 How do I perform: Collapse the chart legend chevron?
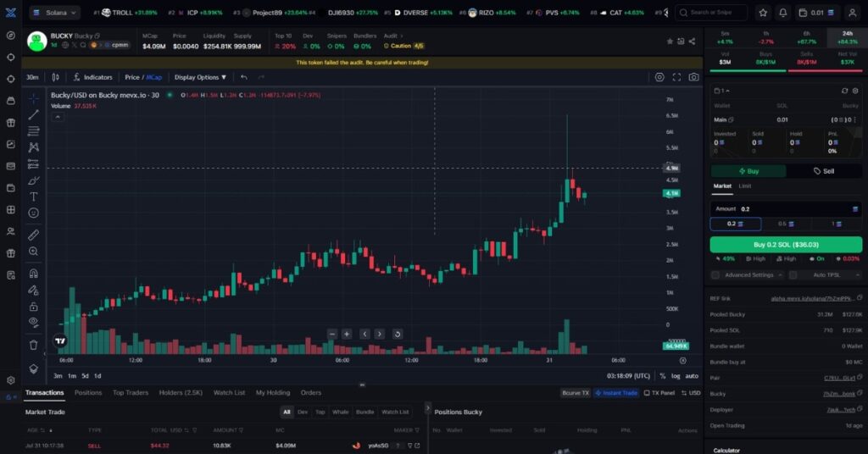click(x=58, y=117)
